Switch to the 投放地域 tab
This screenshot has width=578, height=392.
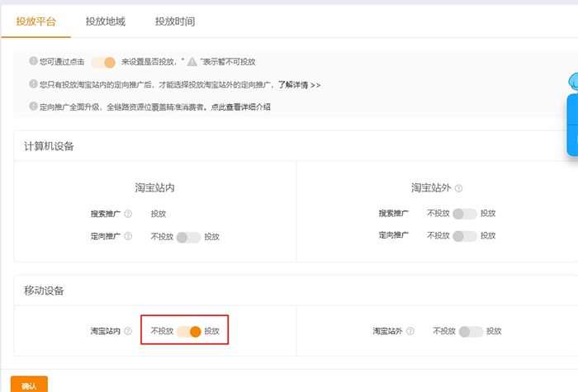pos(105,21)
